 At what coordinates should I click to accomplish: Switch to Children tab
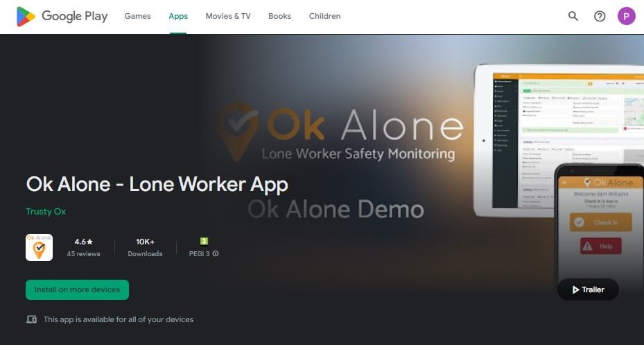(324, 16)
